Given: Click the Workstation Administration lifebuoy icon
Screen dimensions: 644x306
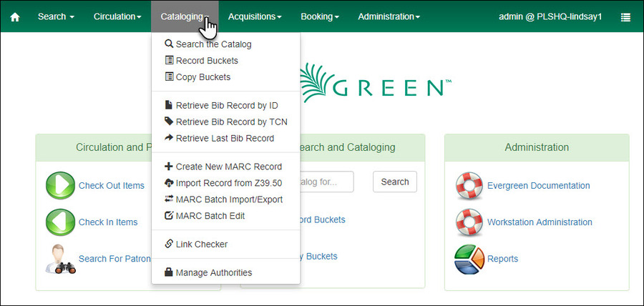Looking at the screenshot, I should pos(469,222).
